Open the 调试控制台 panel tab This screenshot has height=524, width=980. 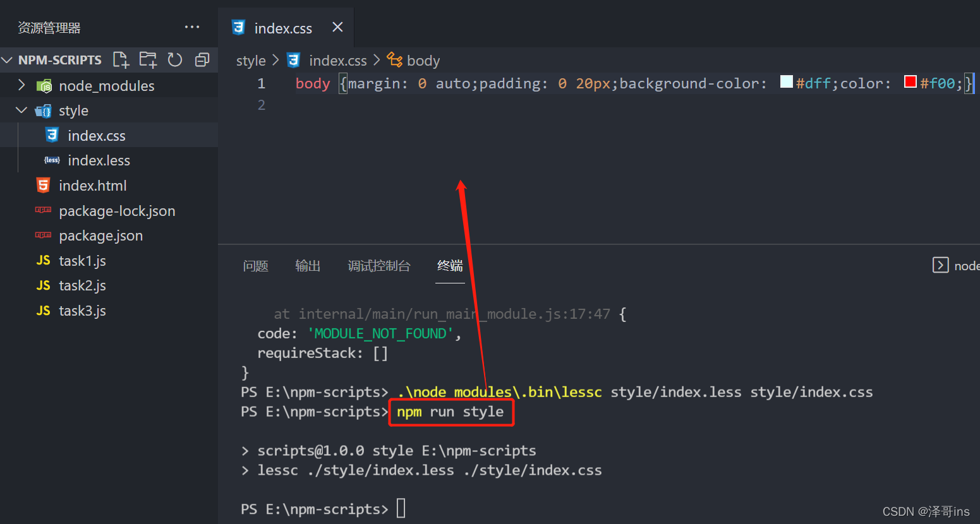click(x=379, y=266)
